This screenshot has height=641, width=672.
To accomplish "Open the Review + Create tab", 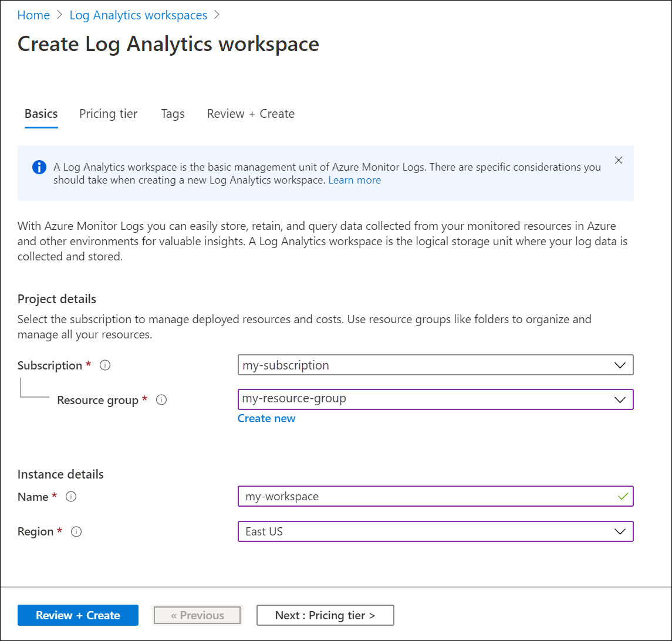I will pos(250,113).
